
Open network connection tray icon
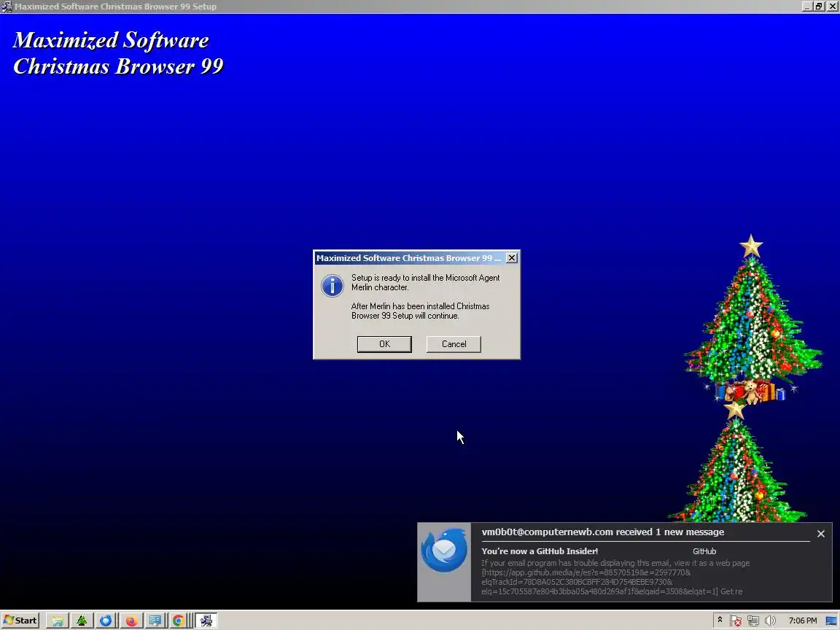coord(752,621)
